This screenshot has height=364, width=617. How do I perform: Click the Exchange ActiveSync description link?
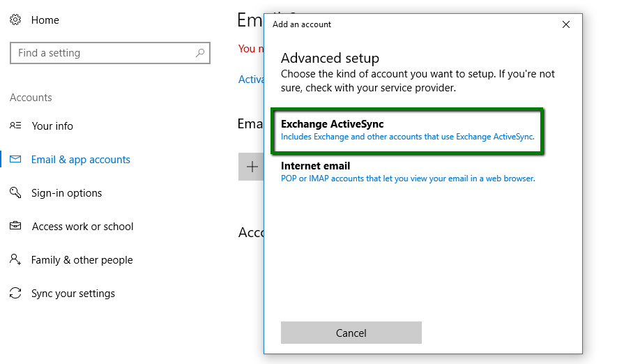(x=408, y=137)
